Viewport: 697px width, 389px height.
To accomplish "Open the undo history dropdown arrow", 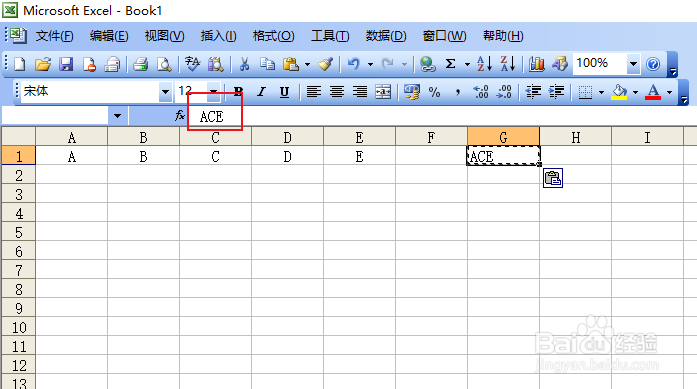I will click(370, 65).
